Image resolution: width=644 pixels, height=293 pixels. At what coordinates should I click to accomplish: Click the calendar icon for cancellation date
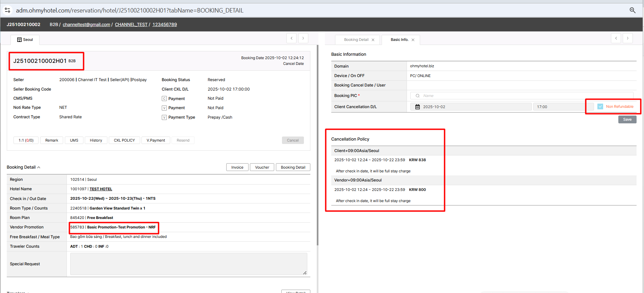pyautogui.click(x=417, y=107)
